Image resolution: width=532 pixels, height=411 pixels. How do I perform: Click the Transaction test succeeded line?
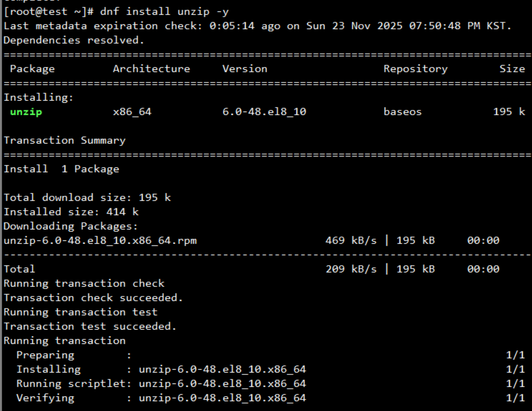[90, 326]
